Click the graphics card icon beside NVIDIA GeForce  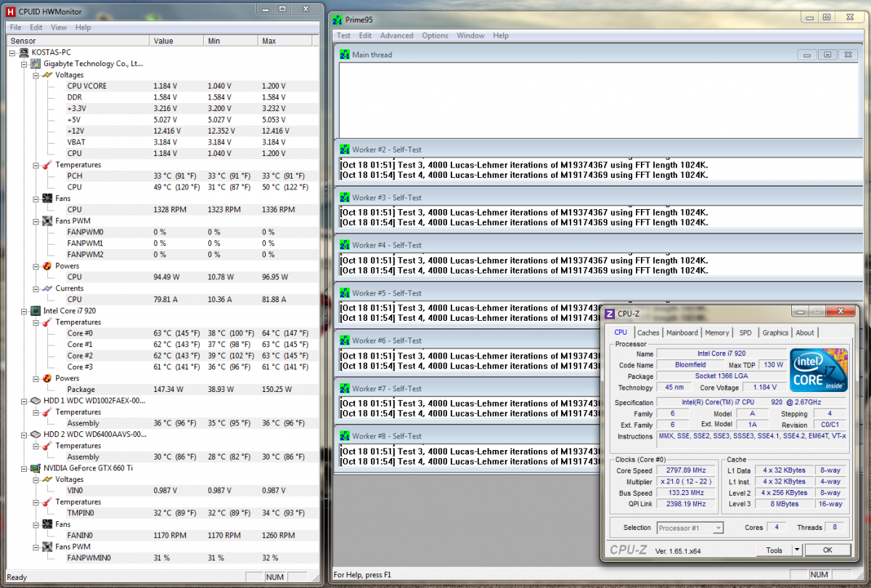[x=36, y=468]
